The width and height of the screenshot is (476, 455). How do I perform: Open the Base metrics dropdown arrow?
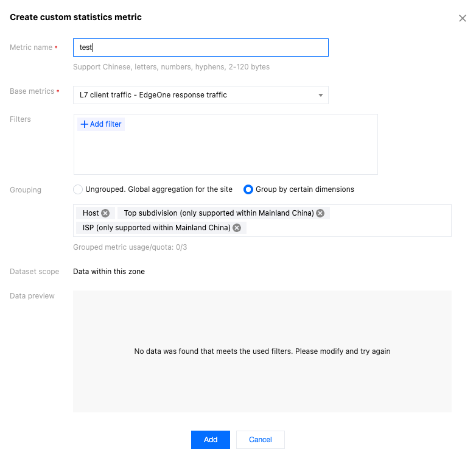click(321, 95)
